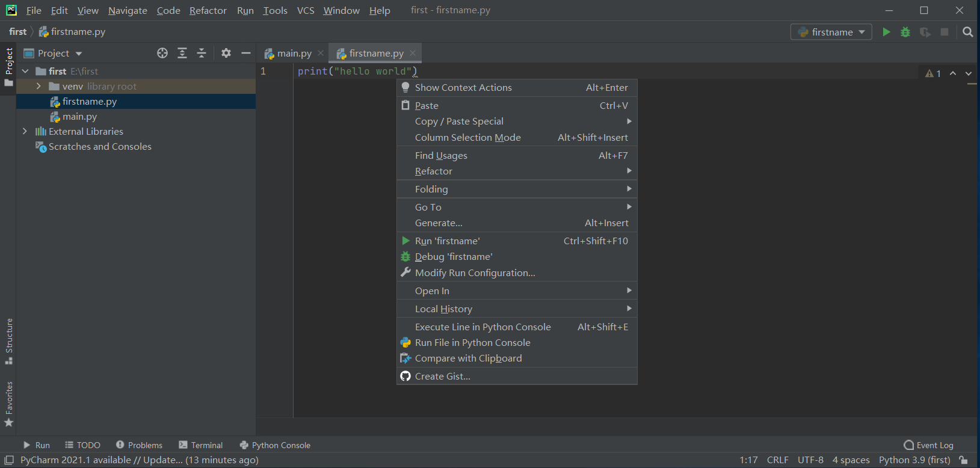Click the UTF-8 encoding widget

tap(810, 460)
